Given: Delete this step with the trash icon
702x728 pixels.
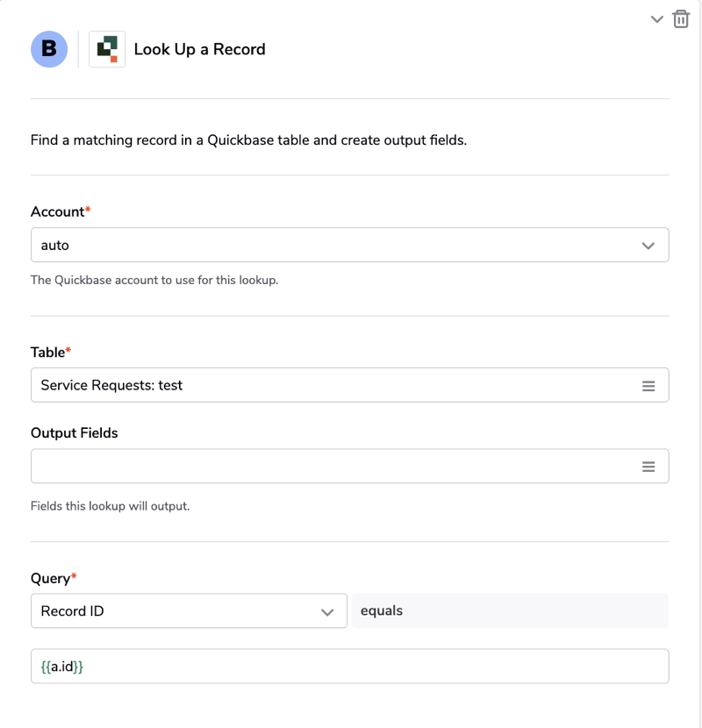Looking at the screenshot, I should tap(681, 18).
